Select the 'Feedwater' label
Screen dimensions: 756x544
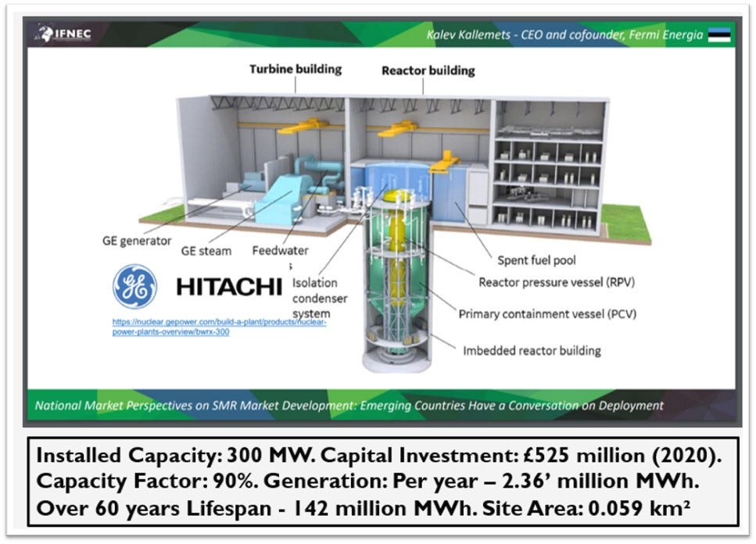coord(280,251)
